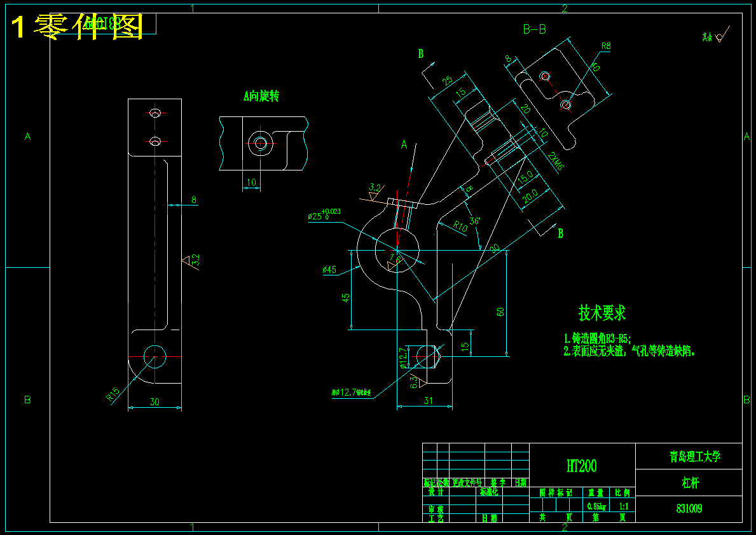
Task: Click the "36°" angle dimension
Action: point(475,221)
